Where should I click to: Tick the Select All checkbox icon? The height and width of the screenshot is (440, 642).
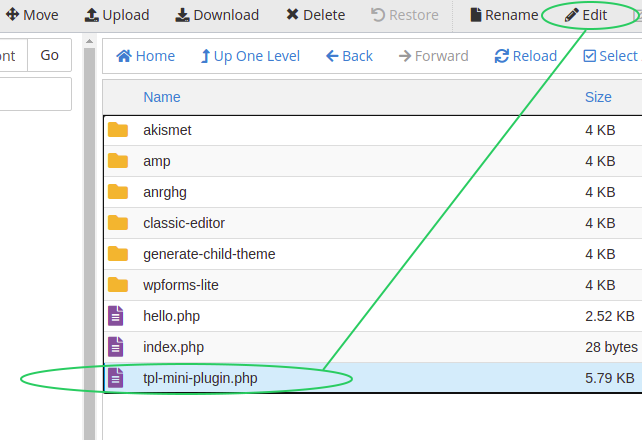coord(590,56)
